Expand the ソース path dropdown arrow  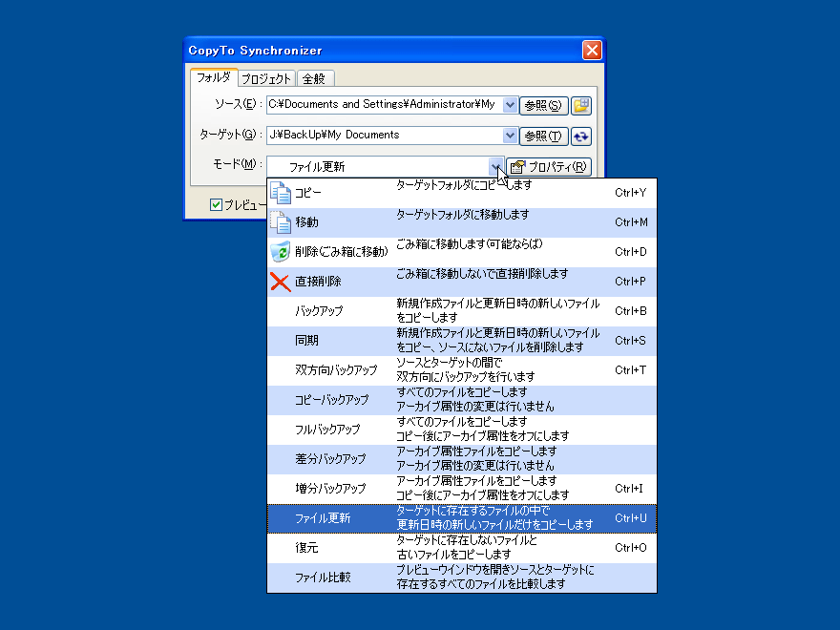coord(510,105)
